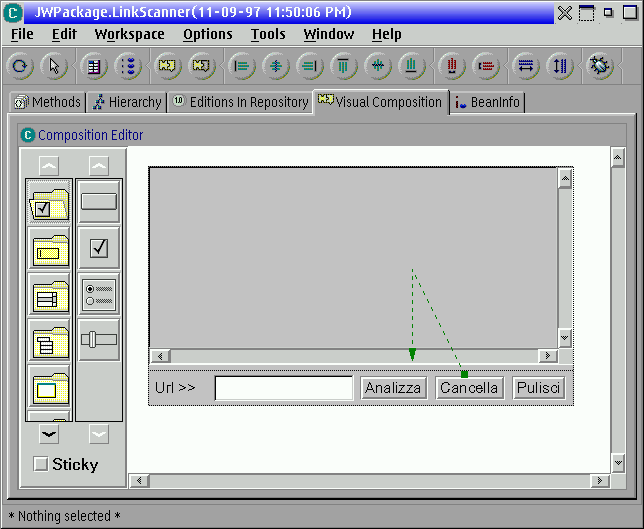644x529 pixels.
Task: Match width of selected beans
Action: tap(526, 66)
